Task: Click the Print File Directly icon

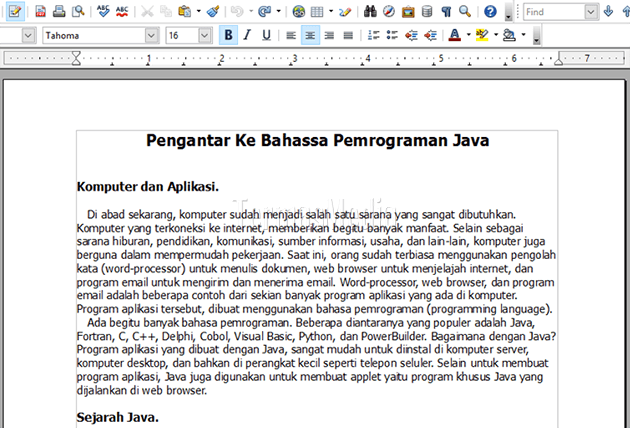Action: 59,12
